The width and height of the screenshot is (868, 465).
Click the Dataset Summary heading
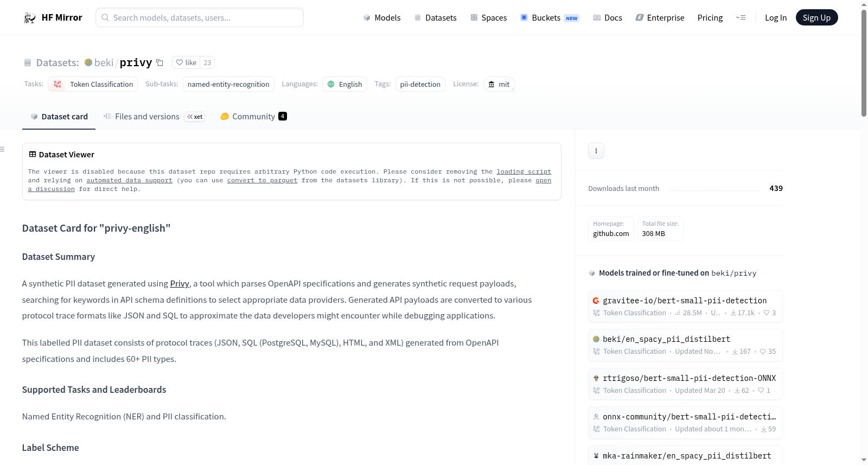click(59, 257)
